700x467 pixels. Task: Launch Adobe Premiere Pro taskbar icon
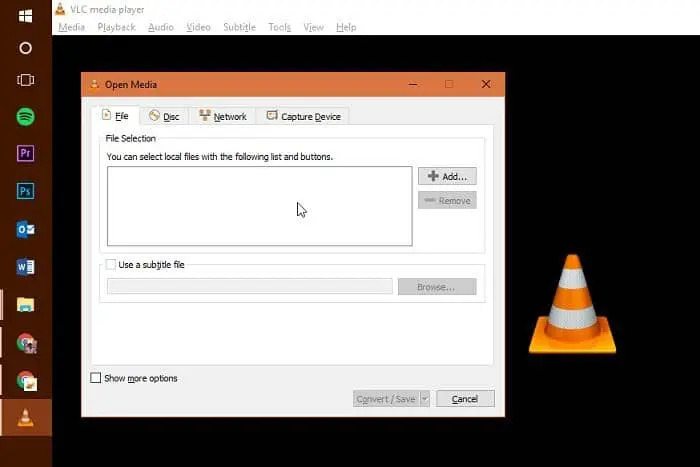26,153
